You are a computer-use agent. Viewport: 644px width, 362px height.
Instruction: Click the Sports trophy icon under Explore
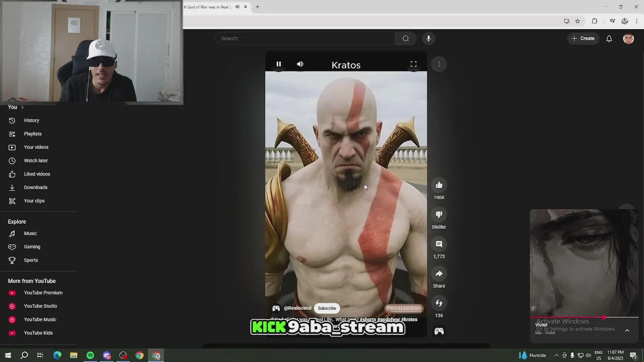pyautogui.click(x=12, y=260)
